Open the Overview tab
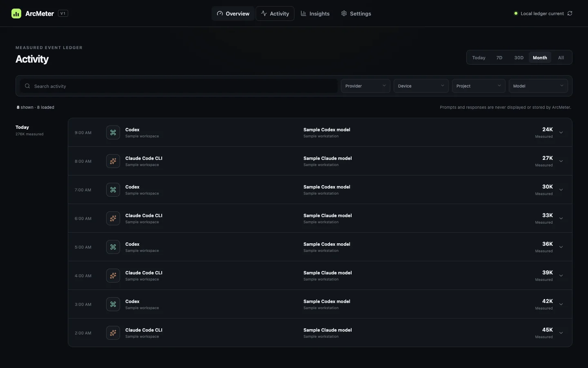The height and width of the screenshot is (368, 588). coord(233,13)
